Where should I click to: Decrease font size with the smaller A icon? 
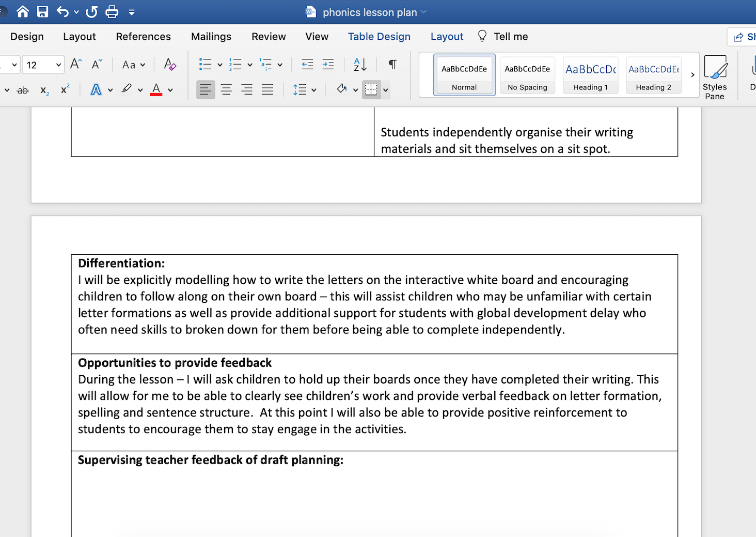click(x=97, y=64)
